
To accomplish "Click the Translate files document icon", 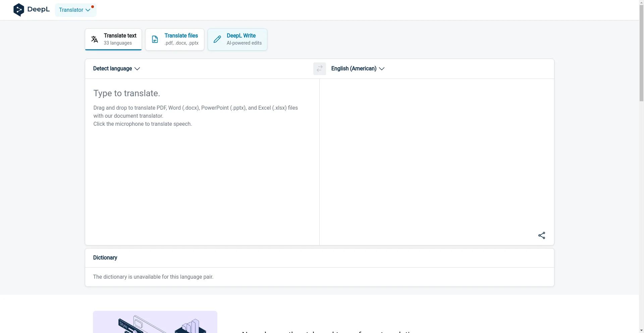I will coord(155,39).
